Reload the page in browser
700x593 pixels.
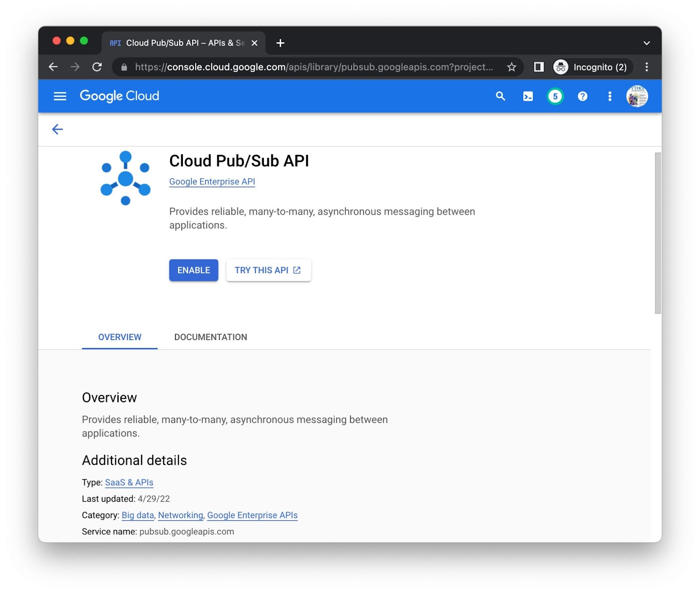point(97,67)
